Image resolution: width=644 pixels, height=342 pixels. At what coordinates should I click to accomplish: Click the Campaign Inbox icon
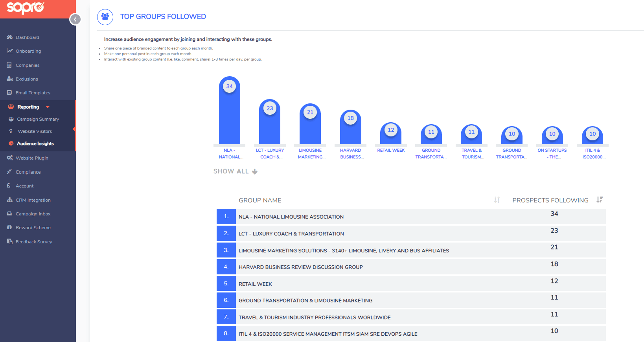pyautogui.click(x=9, y=213)
